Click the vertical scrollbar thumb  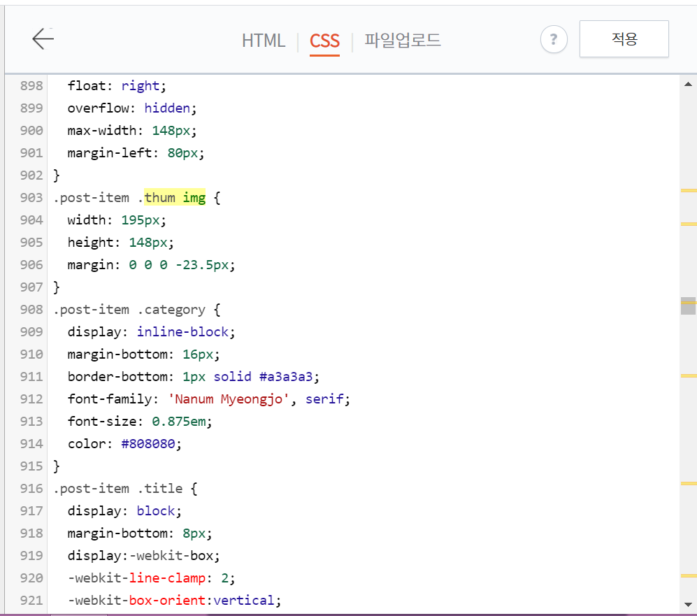tap(688, 306)
